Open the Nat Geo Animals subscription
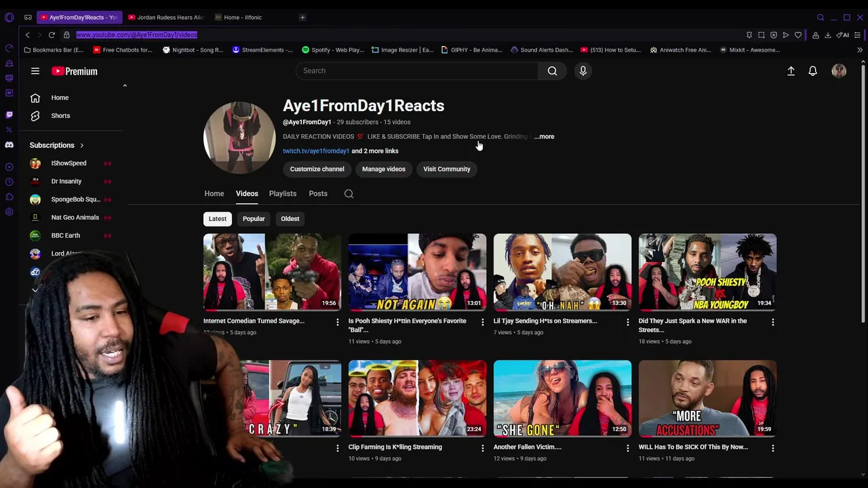The width and height of the screenshot is (868, 488). (x=70, y=218)
